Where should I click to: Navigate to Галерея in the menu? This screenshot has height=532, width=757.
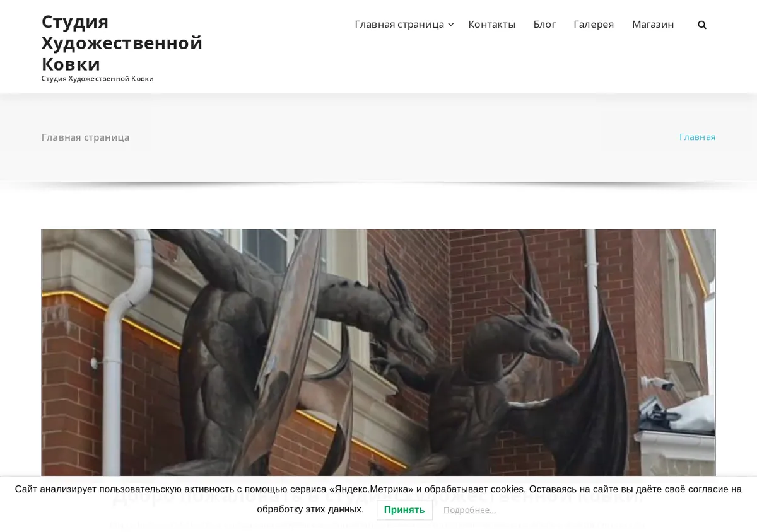tap(594, 24)
